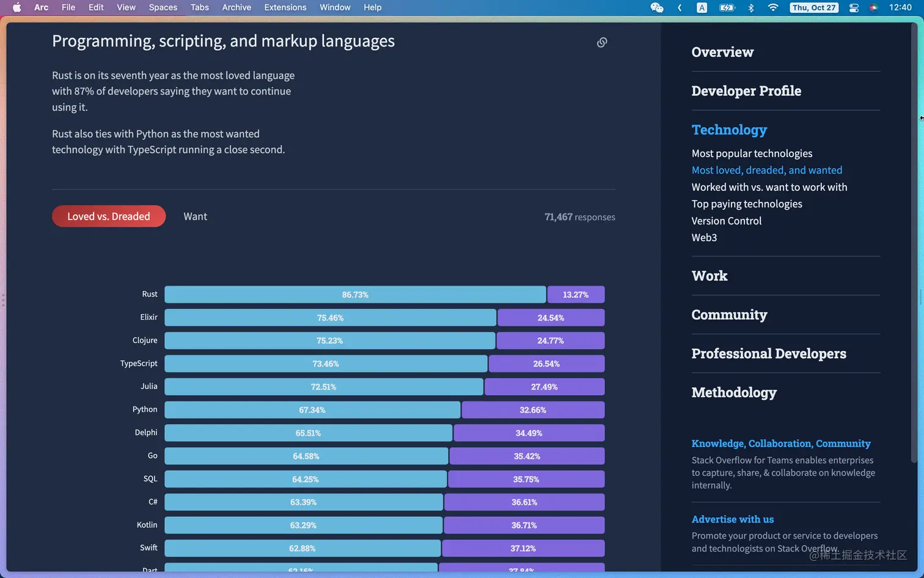The height and width of the screenshot is (578, 924).
Task: Open Control Center from the menu bar
Action: point(853,8)
